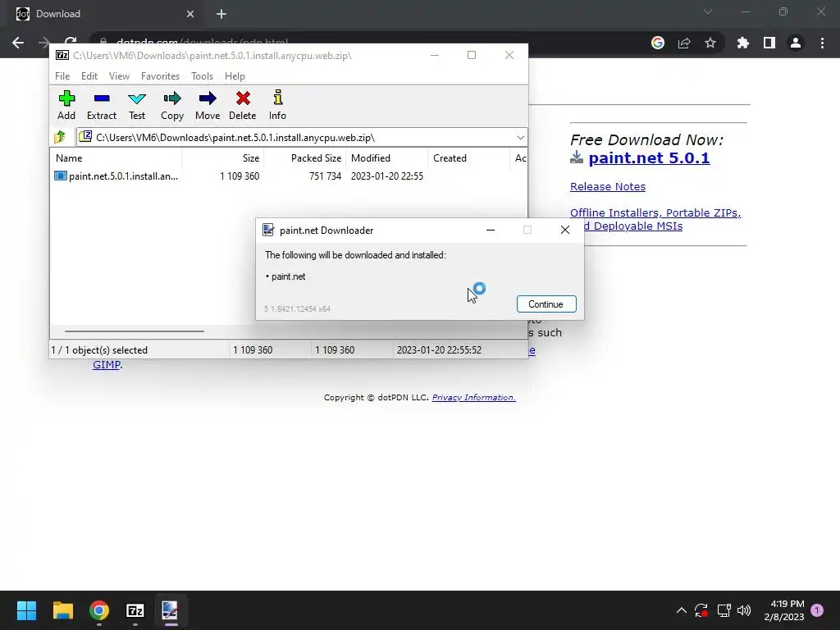Click the Google icon in address bar
Screen dimensions: 840x630
click(658, 43)
